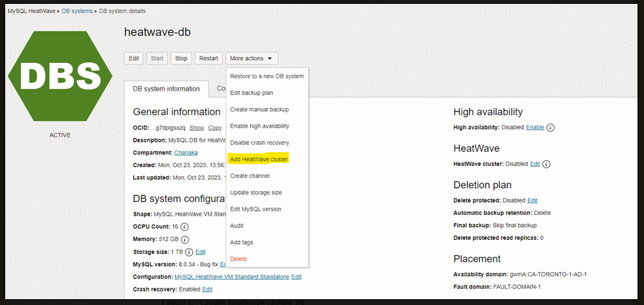Edit the Crash recovery setting

208,289
